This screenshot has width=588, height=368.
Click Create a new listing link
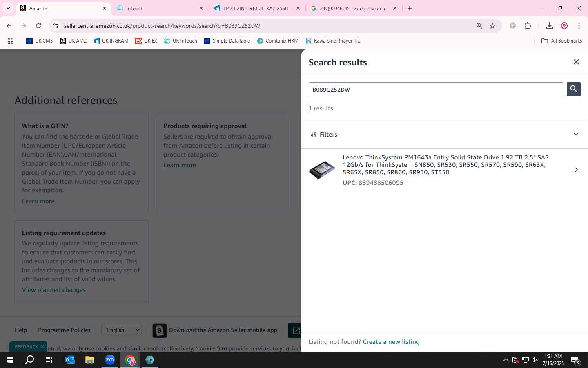391,342
